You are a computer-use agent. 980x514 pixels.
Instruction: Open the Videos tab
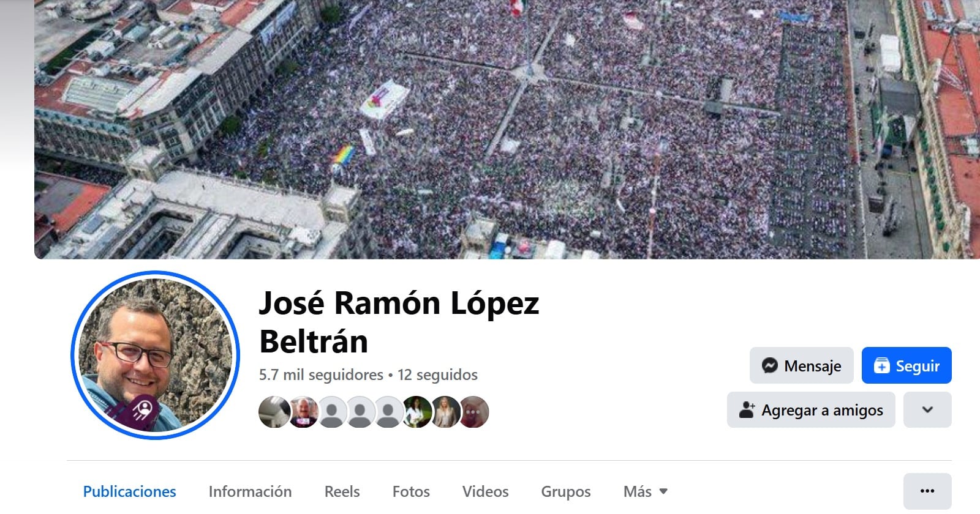(x=485, y=491)
